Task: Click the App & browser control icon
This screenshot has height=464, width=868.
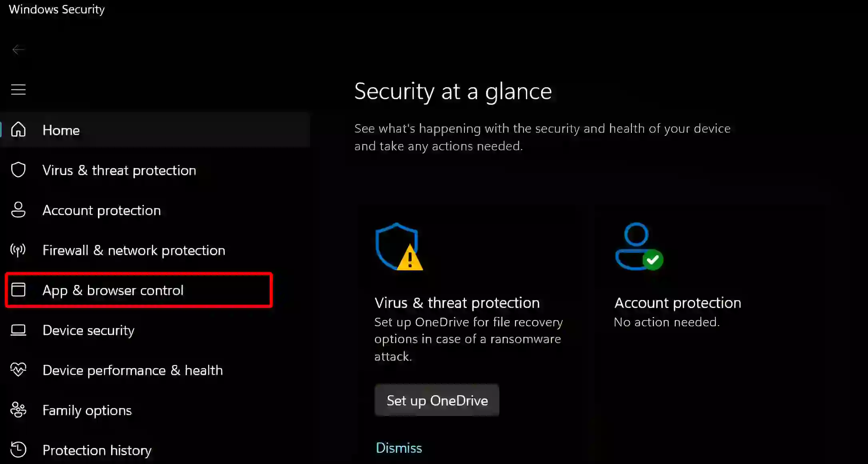Action: point(18,290)
